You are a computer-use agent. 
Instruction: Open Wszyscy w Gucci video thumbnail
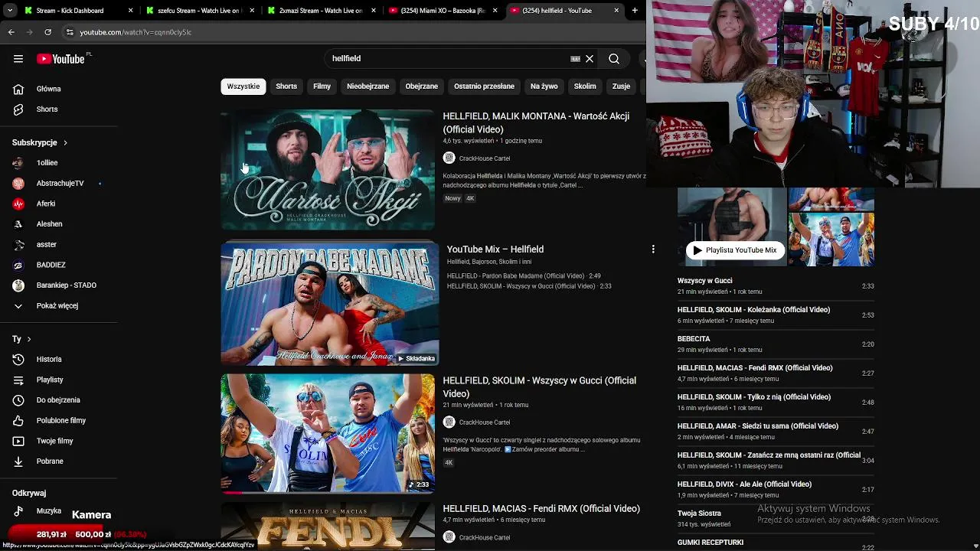click(x=328, y=434)
